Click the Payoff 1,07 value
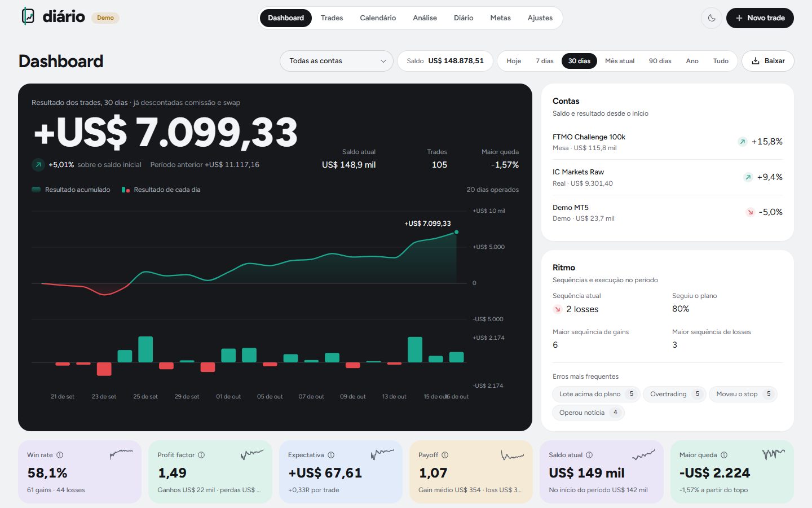The height and width of the screenshot is (508, 812). [433, 473]
